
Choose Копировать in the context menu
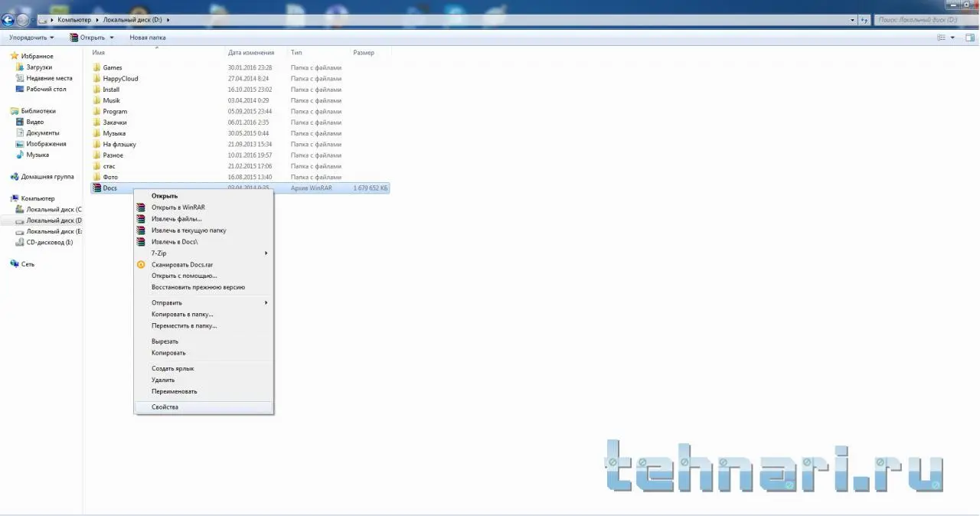pyautogui.click(x=204, y=353)
